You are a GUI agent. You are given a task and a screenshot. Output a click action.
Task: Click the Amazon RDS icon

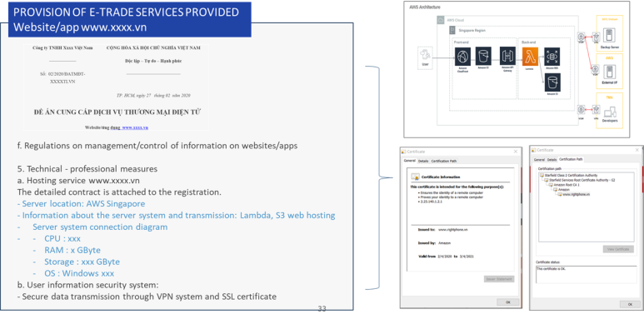[x=552, y=57]
